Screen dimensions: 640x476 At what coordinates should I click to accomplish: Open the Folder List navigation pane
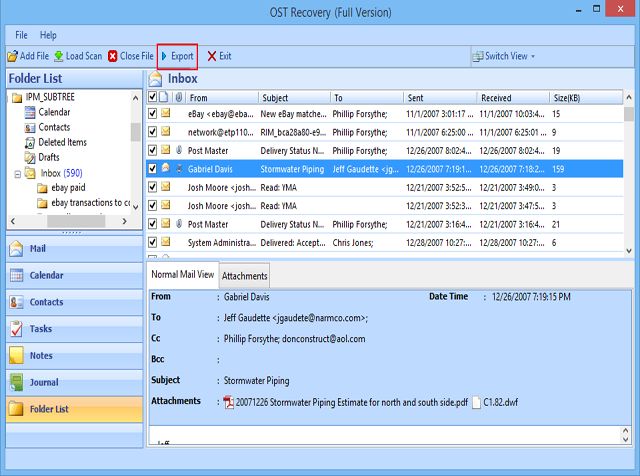pos(74,409)
